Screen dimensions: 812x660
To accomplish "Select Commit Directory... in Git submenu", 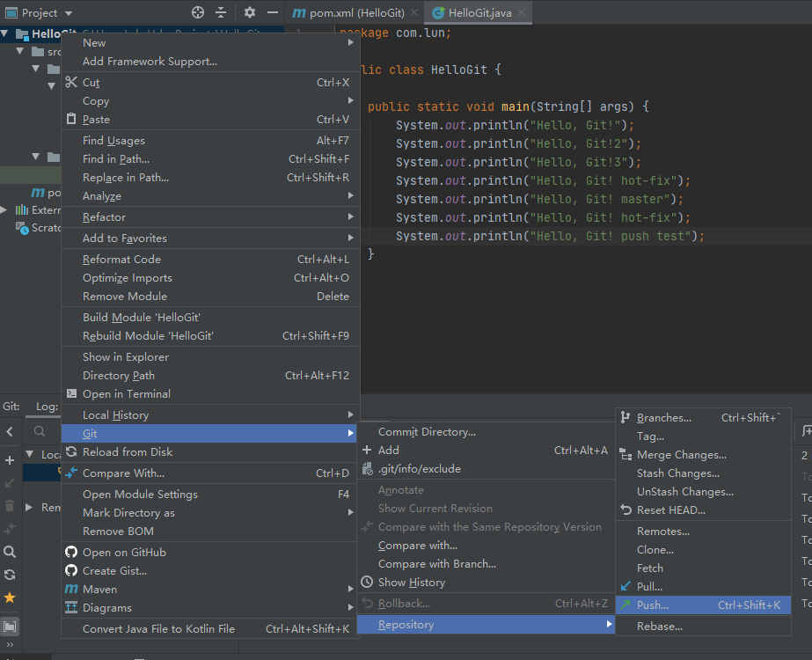I will pyautogui.click(x=486, y=431).
